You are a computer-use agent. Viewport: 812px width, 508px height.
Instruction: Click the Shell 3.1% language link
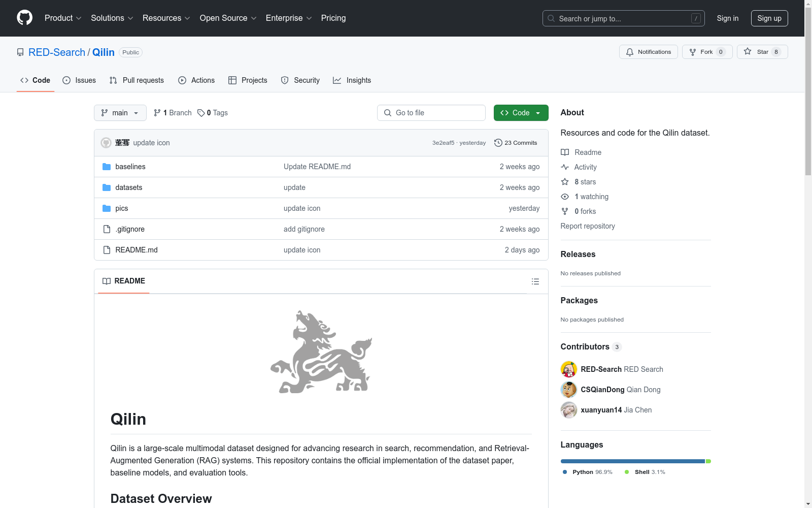click(x=645, y=472)
